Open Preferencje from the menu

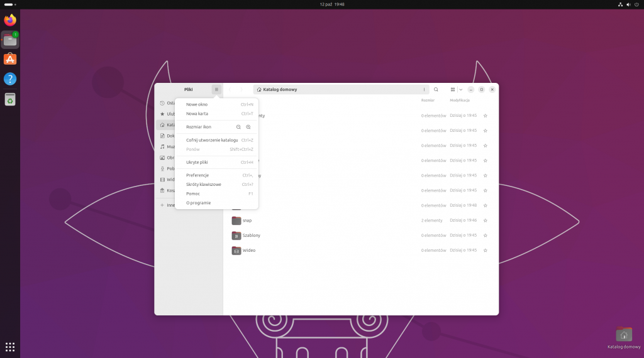click(216, 175)
